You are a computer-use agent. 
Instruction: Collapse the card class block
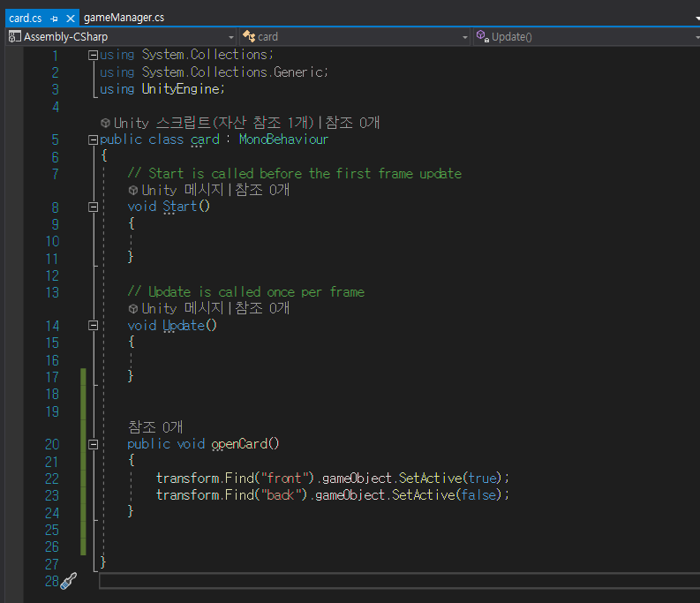click(x=93, y=139)
